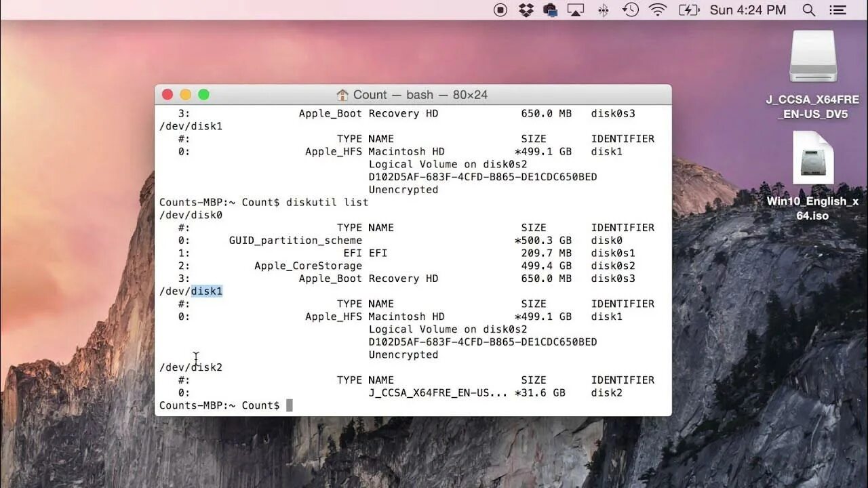This screenshot has height=488, width=868.
Task: Click the J_CCSA_X64FRE_EN-US_DV5 desktop label
Action: (x=812, y=107)
